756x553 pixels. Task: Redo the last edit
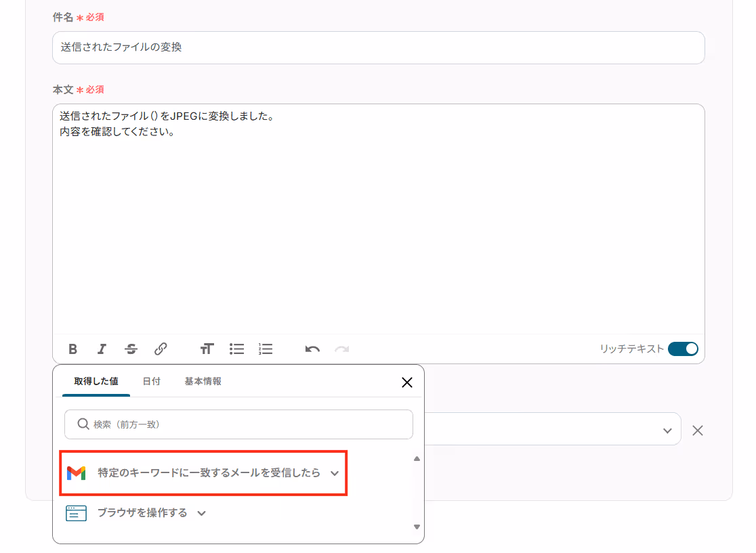342,349
